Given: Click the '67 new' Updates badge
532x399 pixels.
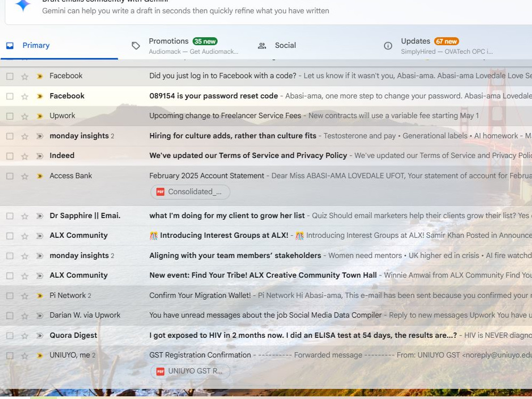Looking at the screenshot, I should click(446, 41).
